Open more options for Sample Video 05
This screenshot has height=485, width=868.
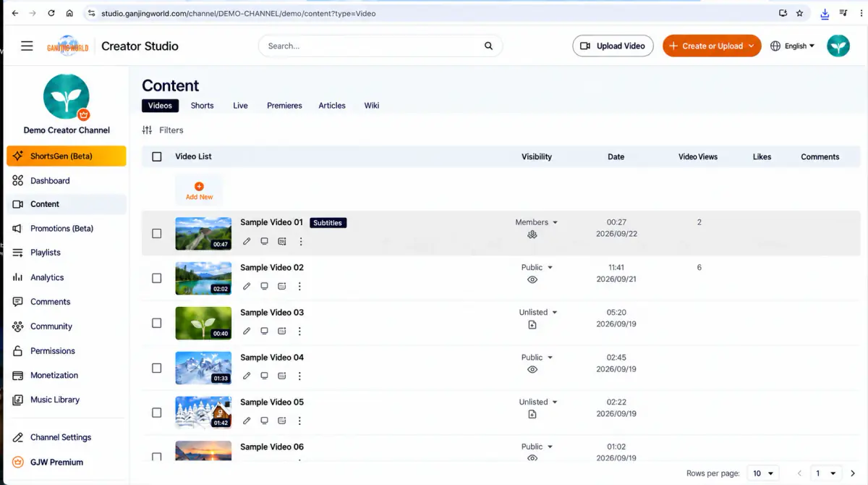coord(299,421)
